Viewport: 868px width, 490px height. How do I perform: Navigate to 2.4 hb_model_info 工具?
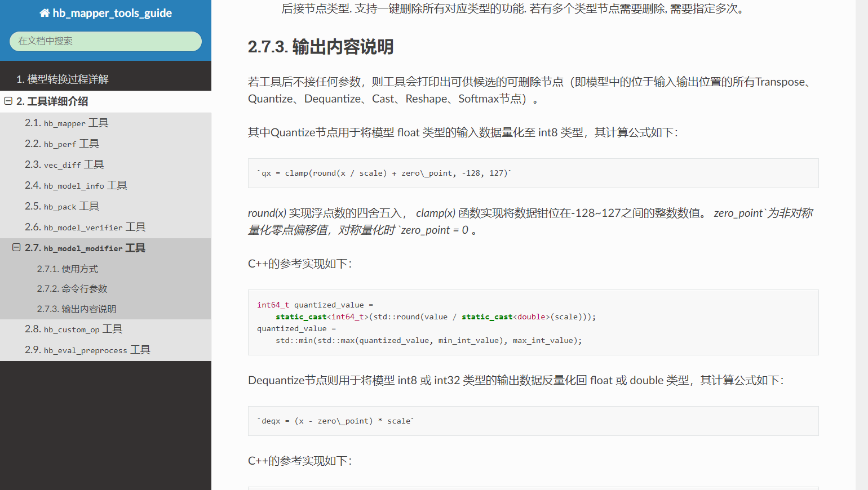[76, 185]
